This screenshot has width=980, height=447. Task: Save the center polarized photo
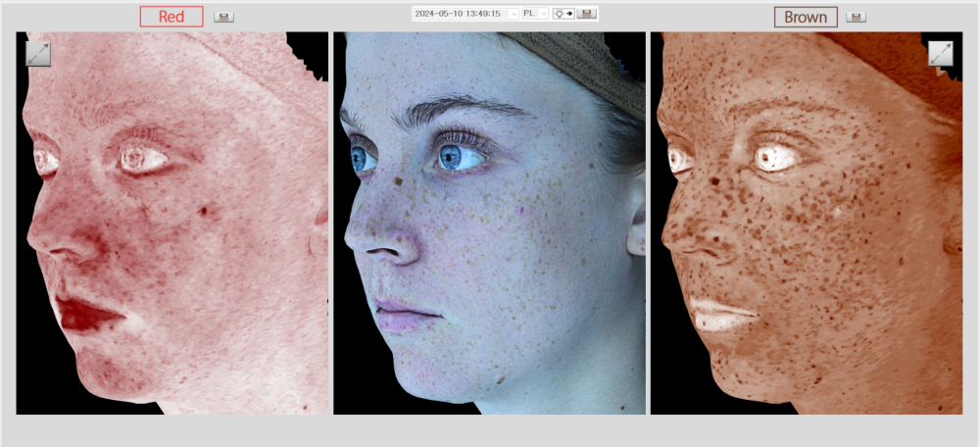pos(587,14)
